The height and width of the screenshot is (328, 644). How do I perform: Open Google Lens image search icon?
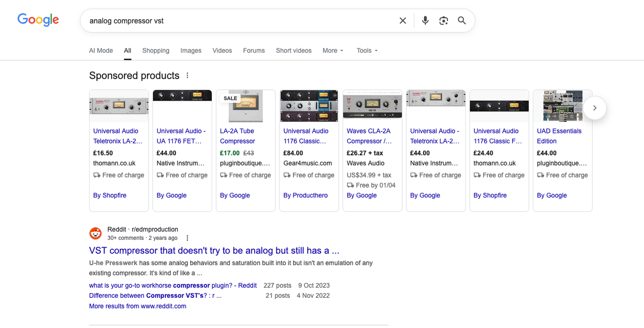click(444, 21)
